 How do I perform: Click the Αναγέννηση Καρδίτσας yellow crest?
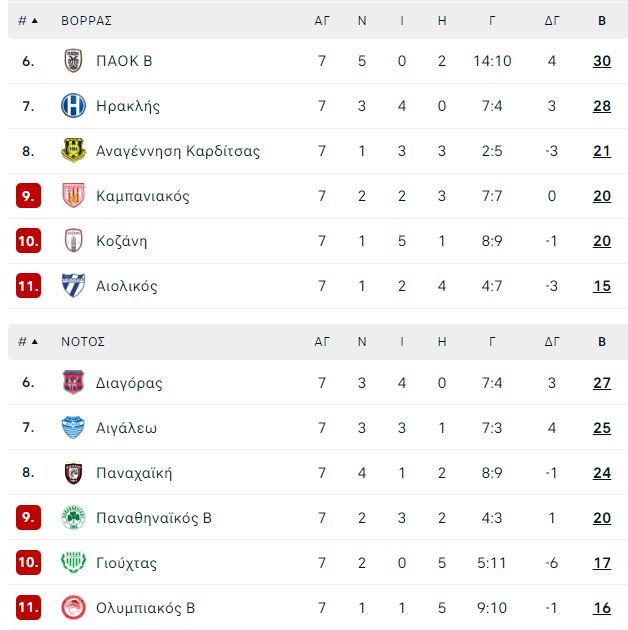[73, 150]
